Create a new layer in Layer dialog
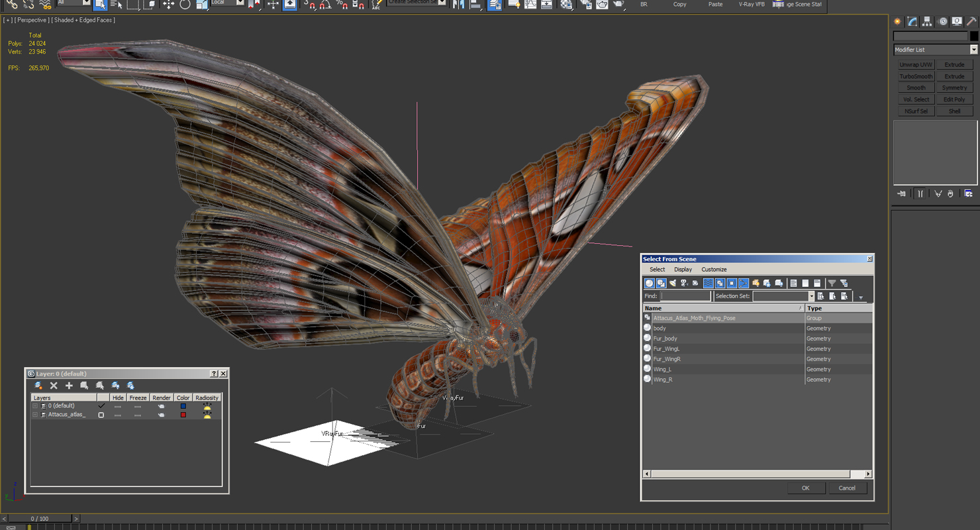 coord(38,386)
